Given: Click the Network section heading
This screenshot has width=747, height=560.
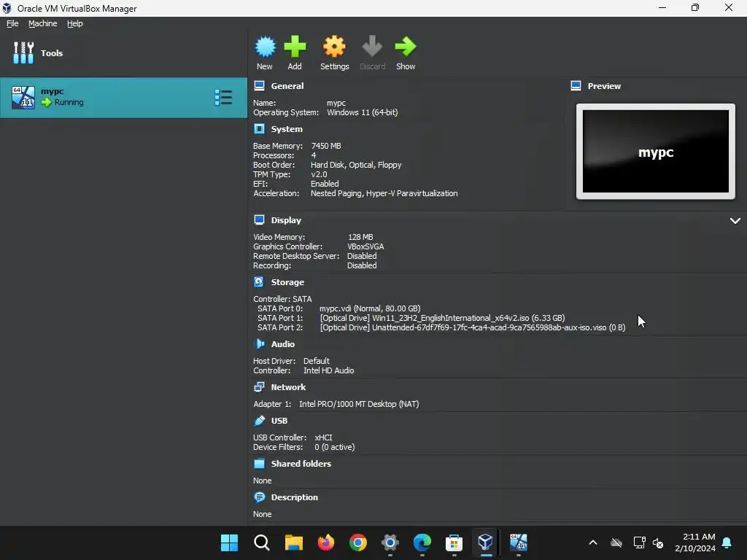Looking at the screenshot, I should (289, 387).
